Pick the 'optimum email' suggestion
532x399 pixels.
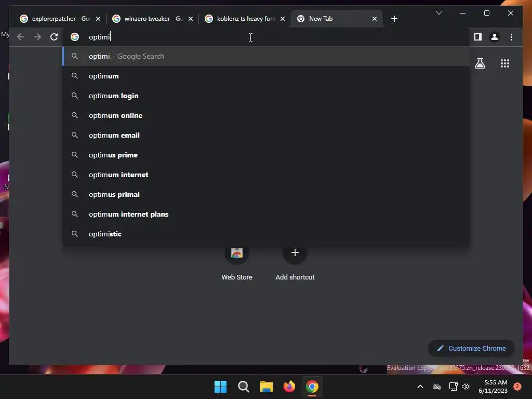point(266,135)
